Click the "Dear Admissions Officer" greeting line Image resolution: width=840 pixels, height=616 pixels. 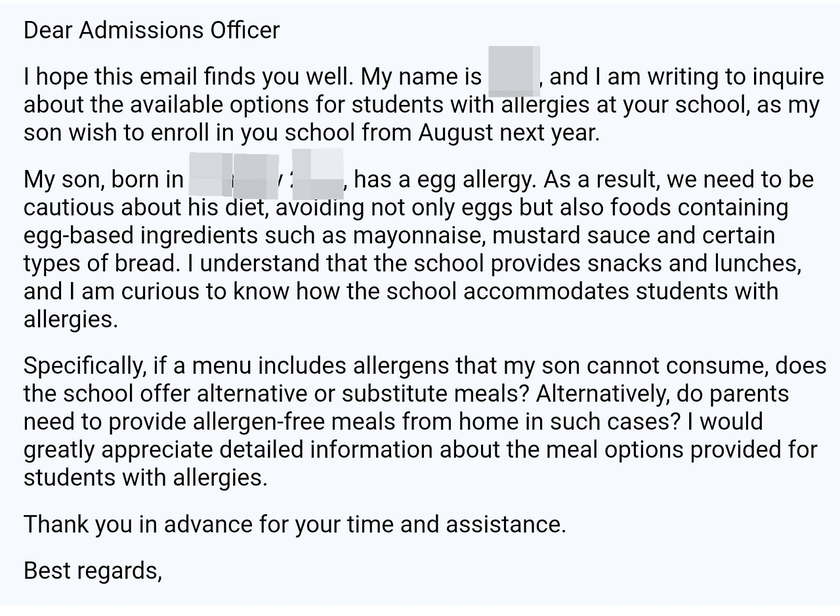(x=152, y=30)
